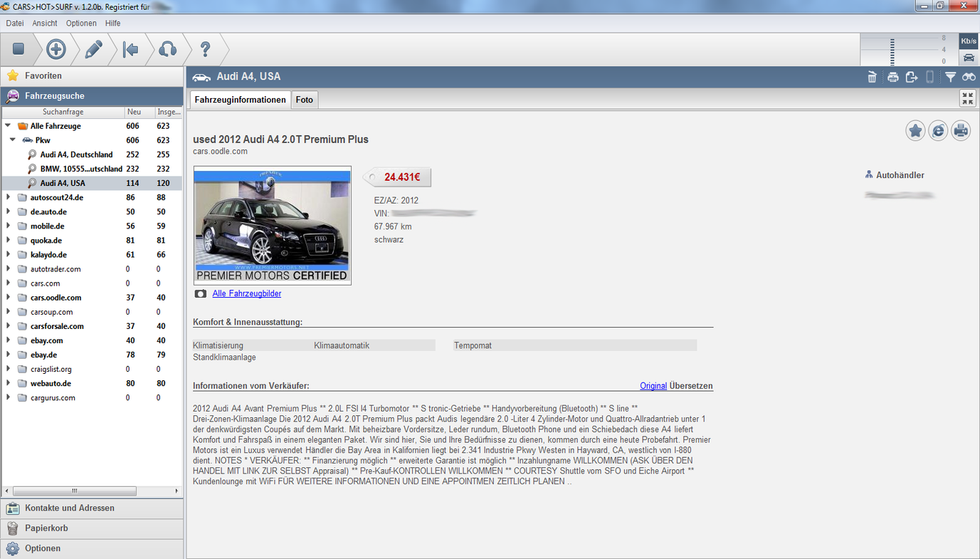Click the back-to-start arrow icon
This screenshot has width=980, height=559.
click(130, 49)
